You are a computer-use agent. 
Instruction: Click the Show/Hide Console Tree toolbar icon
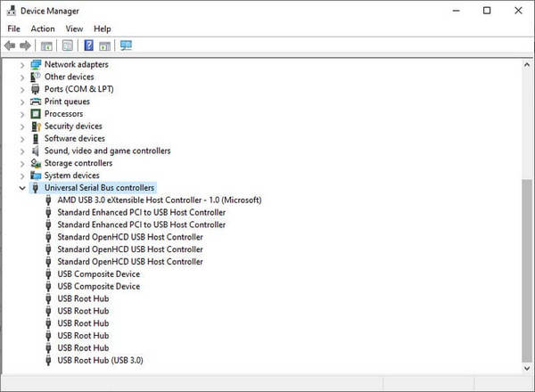pos(46,45)
